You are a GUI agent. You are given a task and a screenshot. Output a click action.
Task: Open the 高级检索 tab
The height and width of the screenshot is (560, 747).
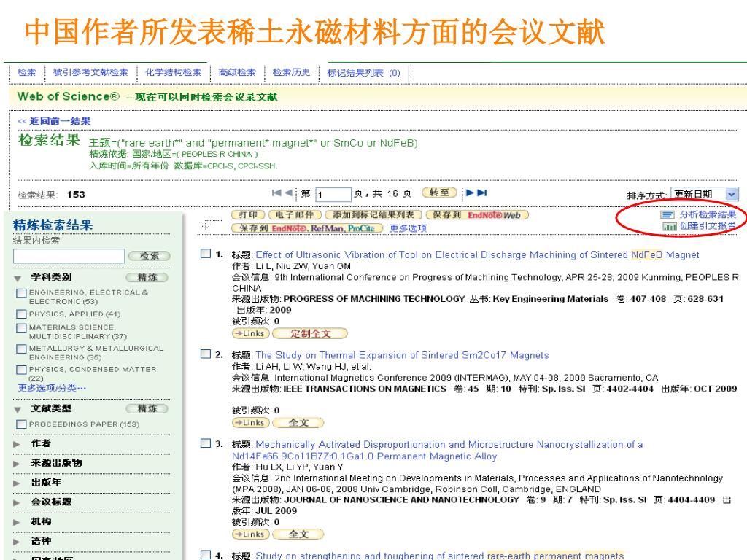tap(237, 72)
